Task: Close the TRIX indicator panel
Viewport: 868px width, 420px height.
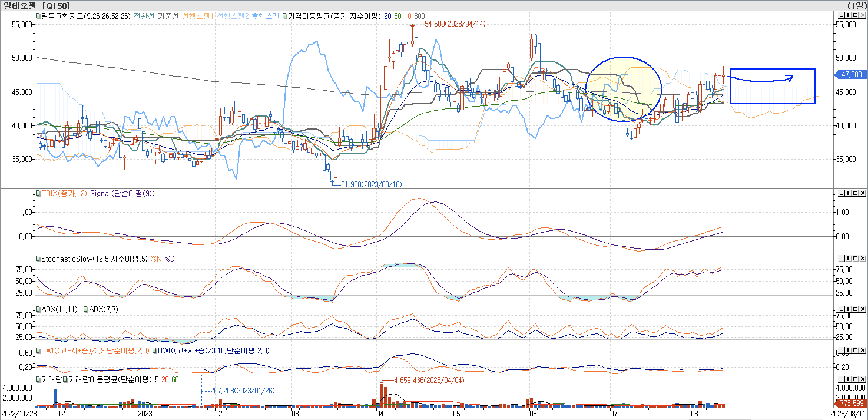Action: click(x=863, y=193)
